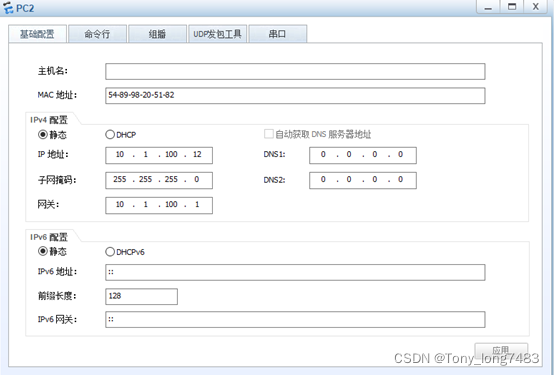Click the 前缀长度 field showing 128

[x=141, y=297]
